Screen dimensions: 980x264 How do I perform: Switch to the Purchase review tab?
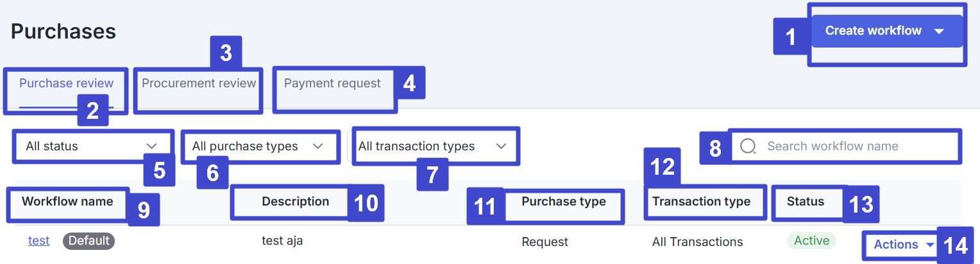(x=66, y=84)
